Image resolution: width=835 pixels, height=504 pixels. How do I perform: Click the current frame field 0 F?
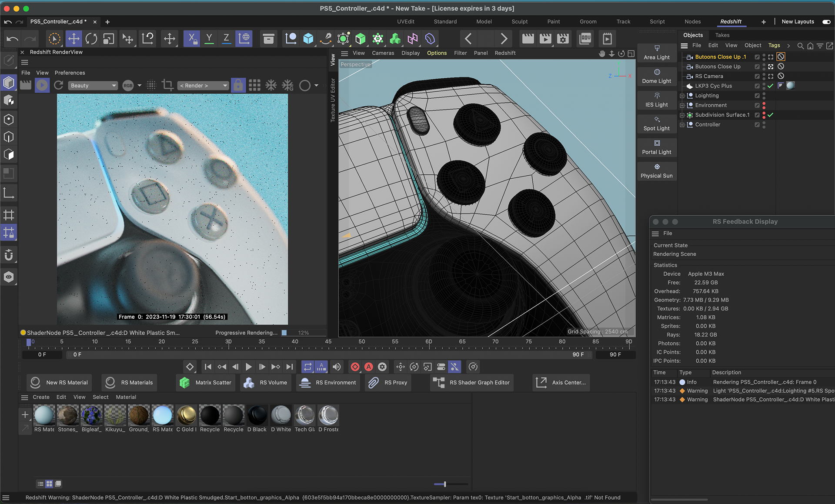click(x=42, y=354)
